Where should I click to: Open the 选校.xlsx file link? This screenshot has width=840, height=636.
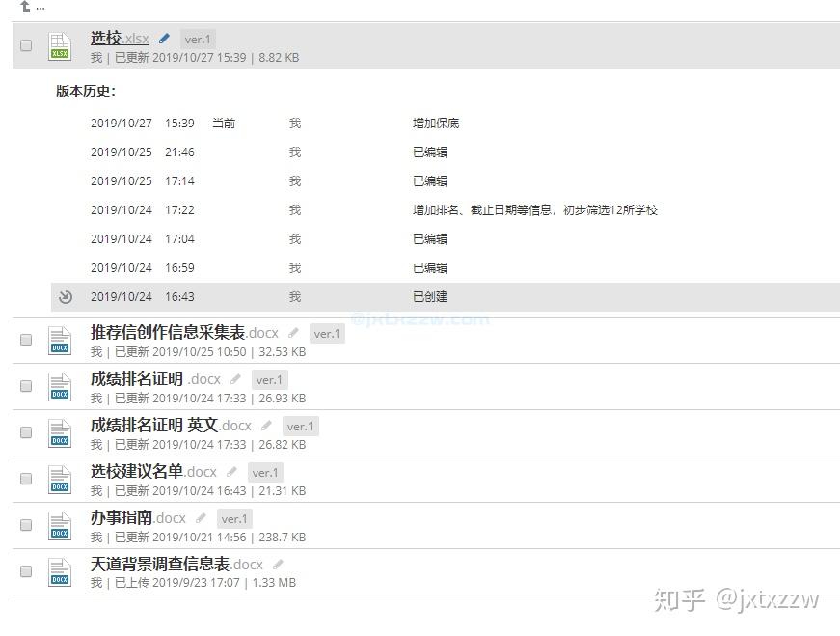[x=120, y=38]
